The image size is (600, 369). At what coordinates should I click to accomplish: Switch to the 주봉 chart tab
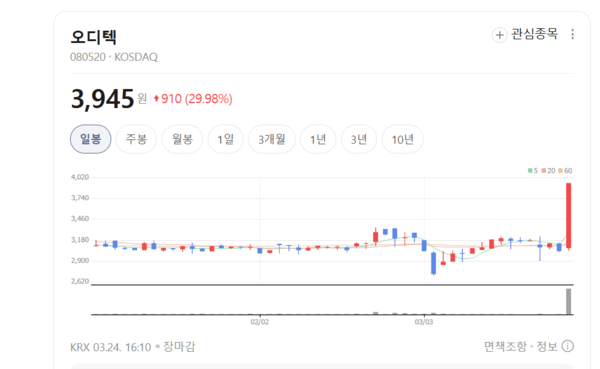coord(136,139)
